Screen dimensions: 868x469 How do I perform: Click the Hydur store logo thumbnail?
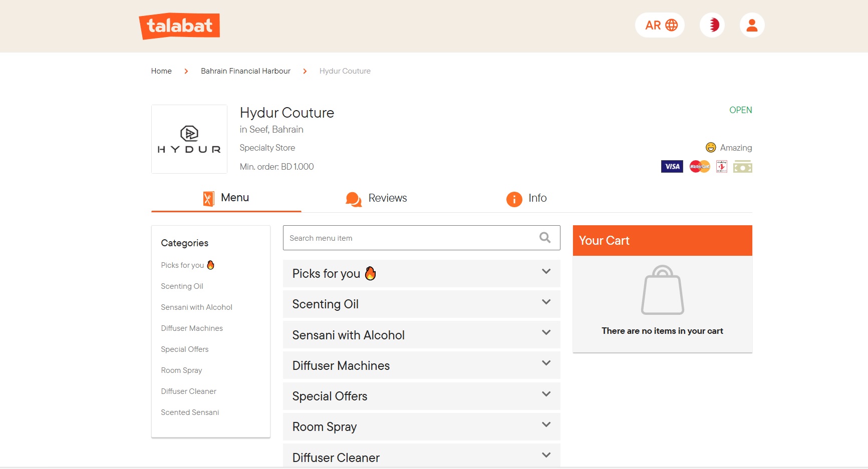point(189,139)
